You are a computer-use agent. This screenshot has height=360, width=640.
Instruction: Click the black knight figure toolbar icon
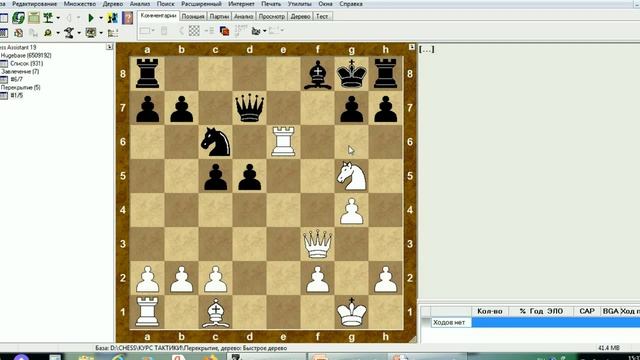click(69, 33)
